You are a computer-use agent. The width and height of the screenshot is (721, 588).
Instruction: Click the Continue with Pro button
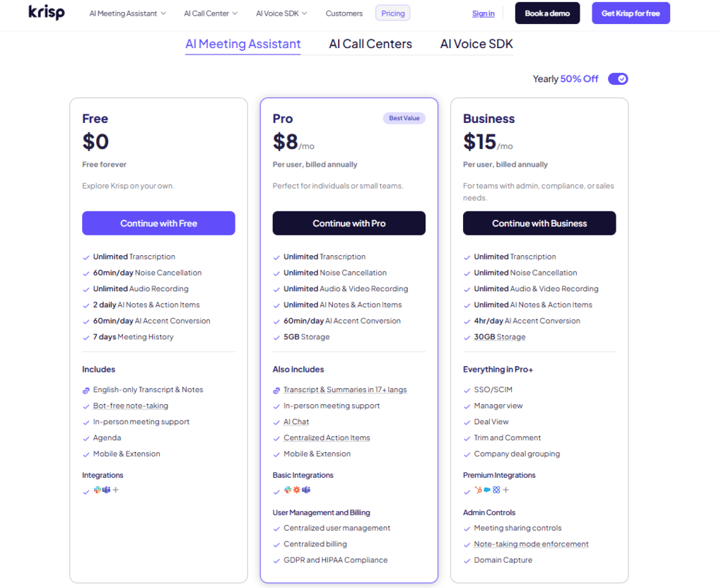[348, 223]
